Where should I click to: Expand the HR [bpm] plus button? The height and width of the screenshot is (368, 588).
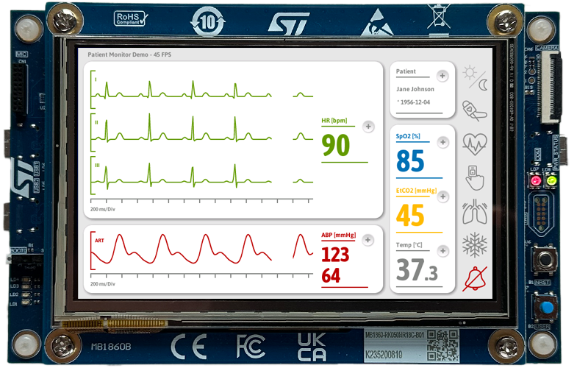tap(368, 126)
